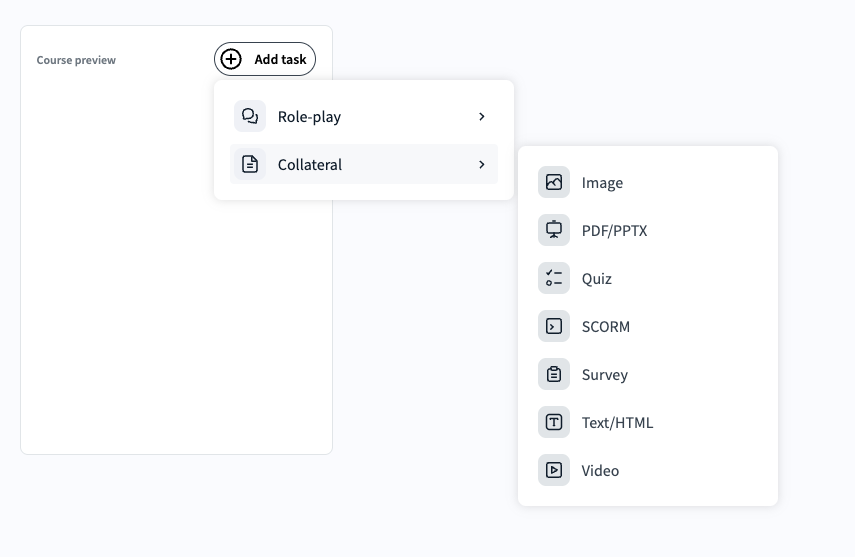Screen dimensions: 855x557
Task: Click the PDF/PPTX presentation icon
Action: pyautogui.click(x=554, y=230)
